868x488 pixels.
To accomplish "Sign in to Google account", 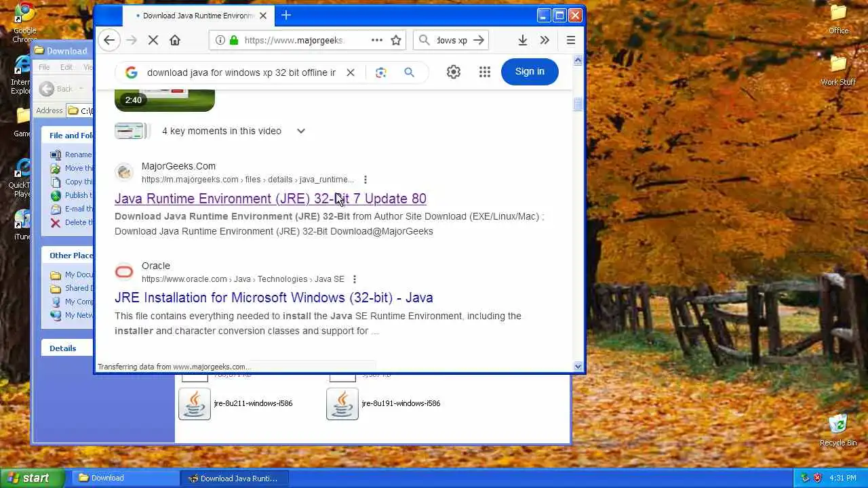I will click(530, 71).
